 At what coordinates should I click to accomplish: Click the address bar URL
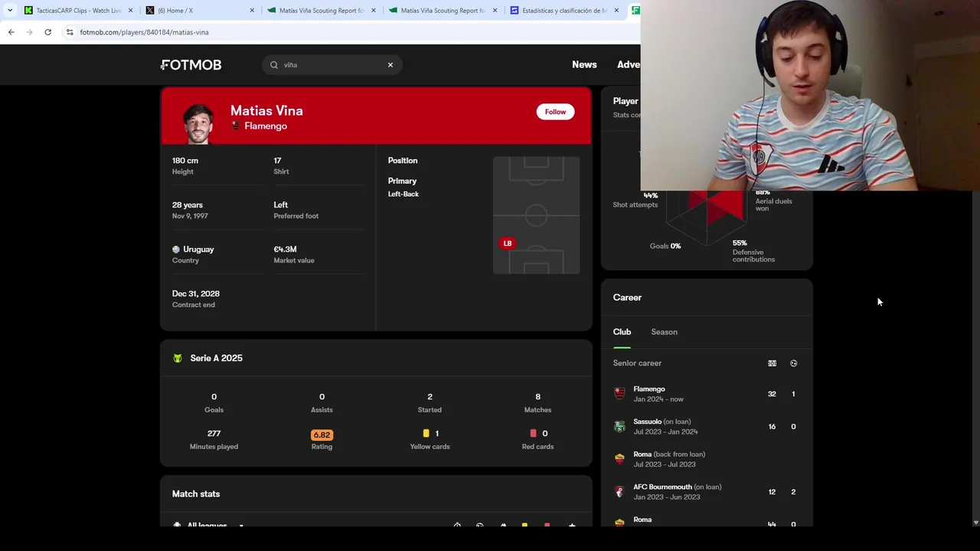pos(144,32)
